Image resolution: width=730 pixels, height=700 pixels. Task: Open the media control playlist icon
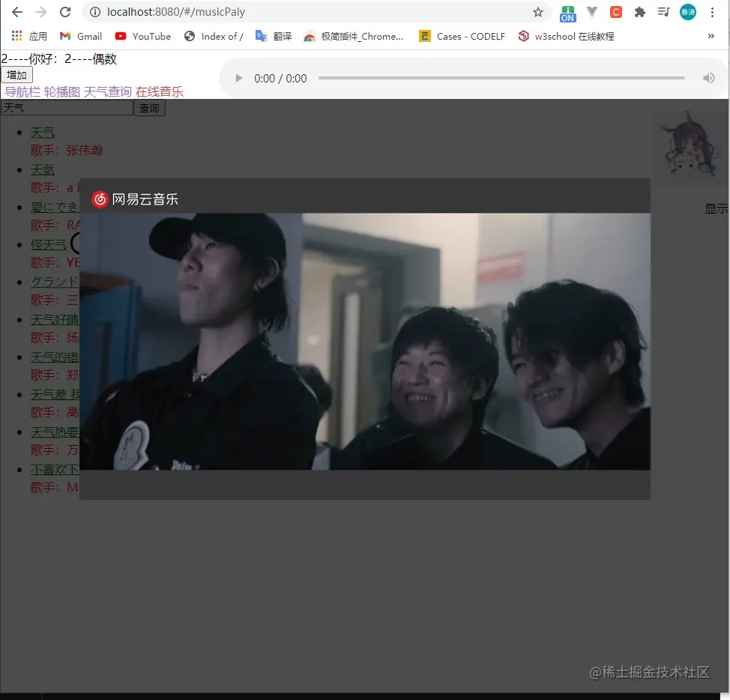pos(664,12)
